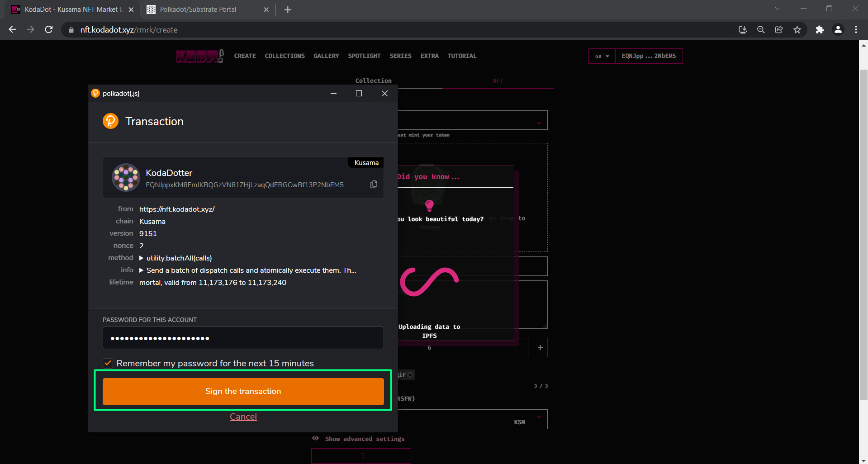This screenshot has height=464, width=868.
Task: Go to the GALLERY page
Action: [x=326, y=56]
